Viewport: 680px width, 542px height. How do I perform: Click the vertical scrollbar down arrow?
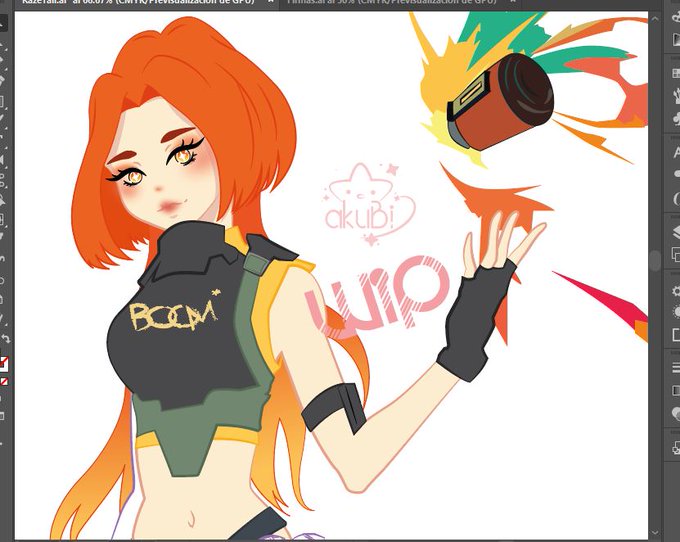[x=655, y=532]
